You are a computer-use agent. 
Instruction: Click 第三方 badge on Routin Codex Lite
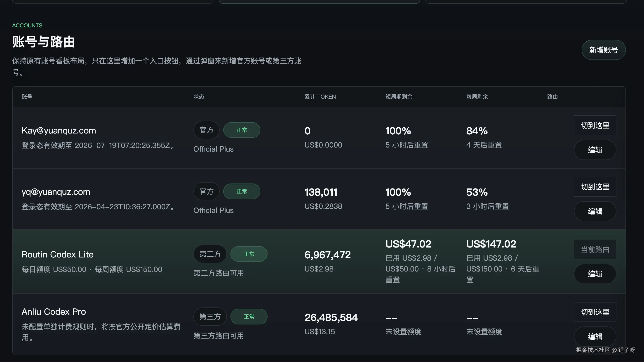coord(210,254)
